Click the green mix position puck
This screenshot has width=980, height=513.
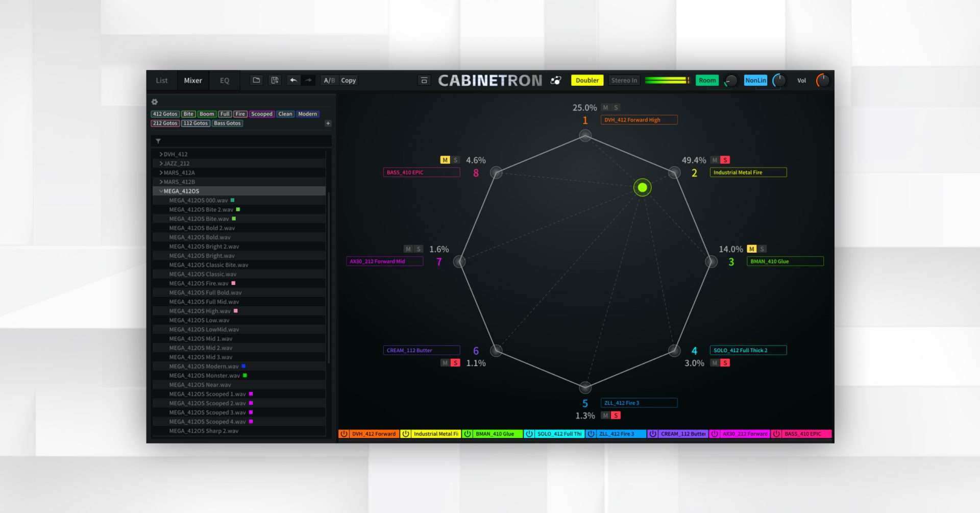click(x=643, y=187)
